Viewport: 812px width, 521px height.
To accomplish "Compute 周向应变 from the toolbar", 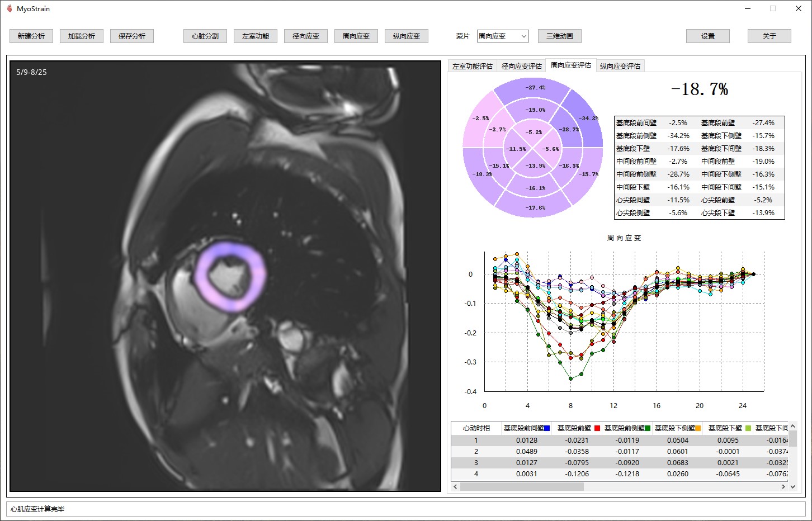I will click(356, 36).
